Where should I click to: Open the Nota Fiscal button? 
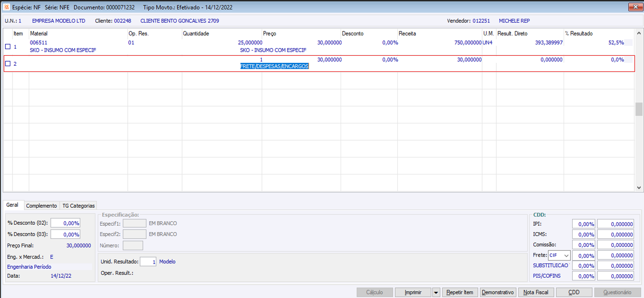536,293
